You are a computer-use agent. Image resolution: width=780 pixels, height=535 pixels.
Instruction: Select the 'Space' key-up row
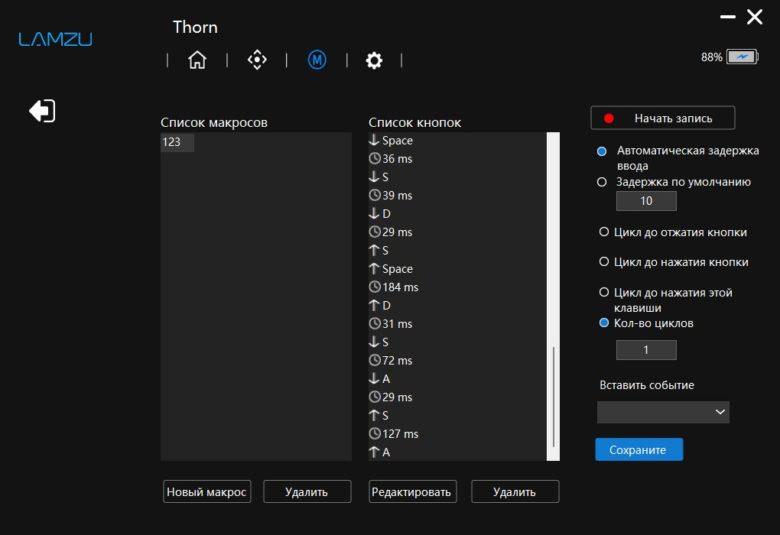[457, 269]
